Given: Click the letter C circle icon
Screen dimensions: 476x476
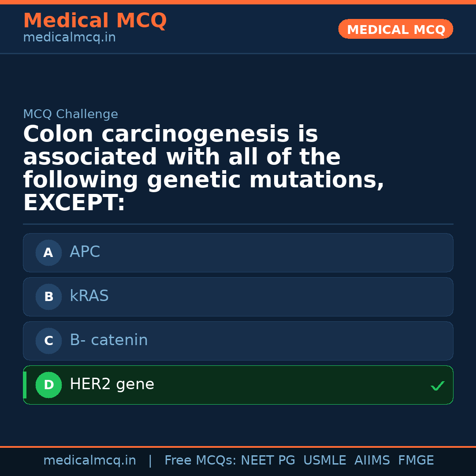Looking at the screenshot, I should point(48,341).
